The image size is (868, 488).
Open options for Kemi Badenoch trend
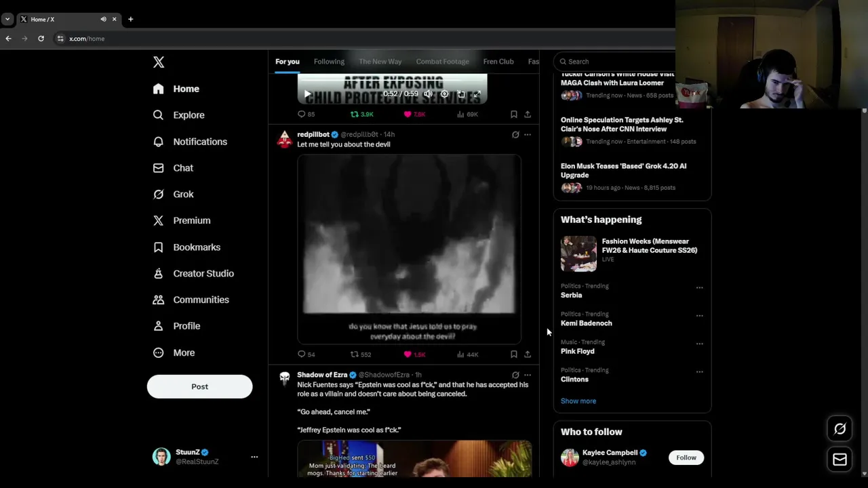tap(699, 316)
